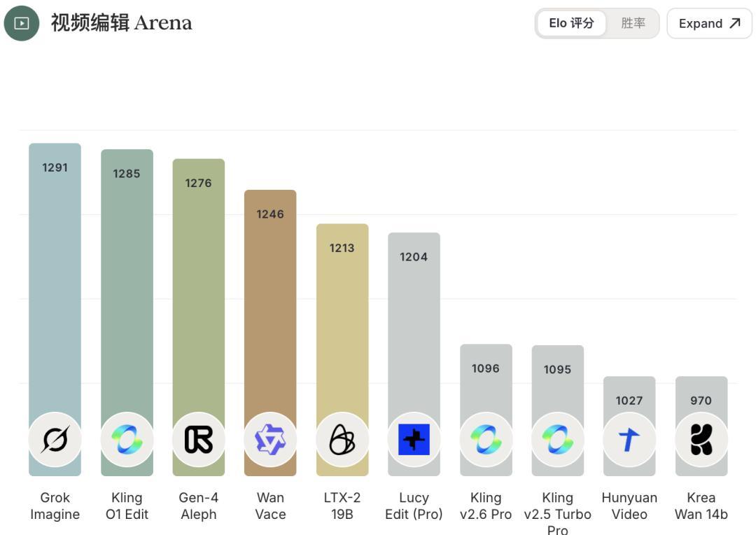Image resolution: width=756 pixels, height=535 pixels.
Task: Select the Gen-4 Aleph logo icon
Action: (x=199, y=439)
